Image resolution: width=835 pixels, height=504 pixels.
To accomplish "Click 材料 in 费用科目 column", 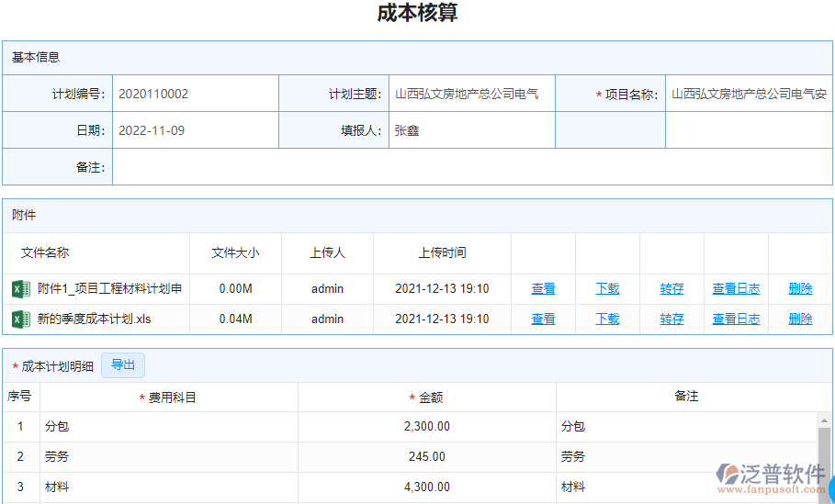I will [57, 487].
